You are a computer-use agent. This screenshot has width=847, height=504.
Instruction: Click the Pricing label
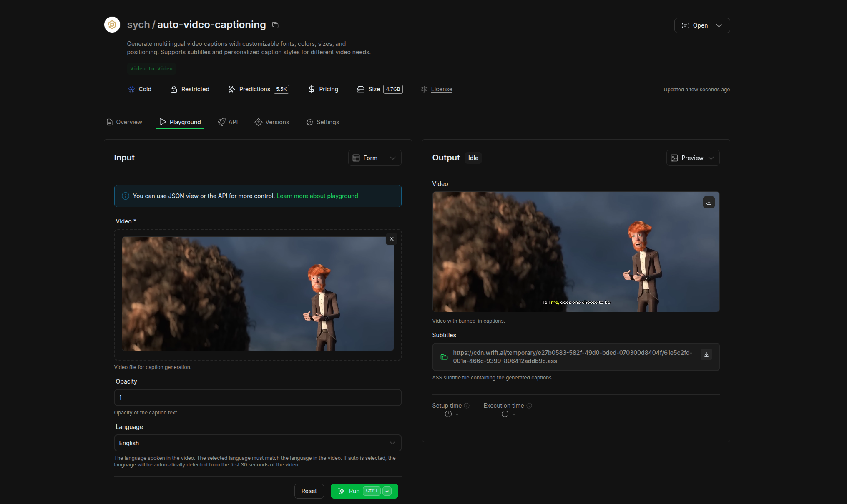[x=329, y=89]
